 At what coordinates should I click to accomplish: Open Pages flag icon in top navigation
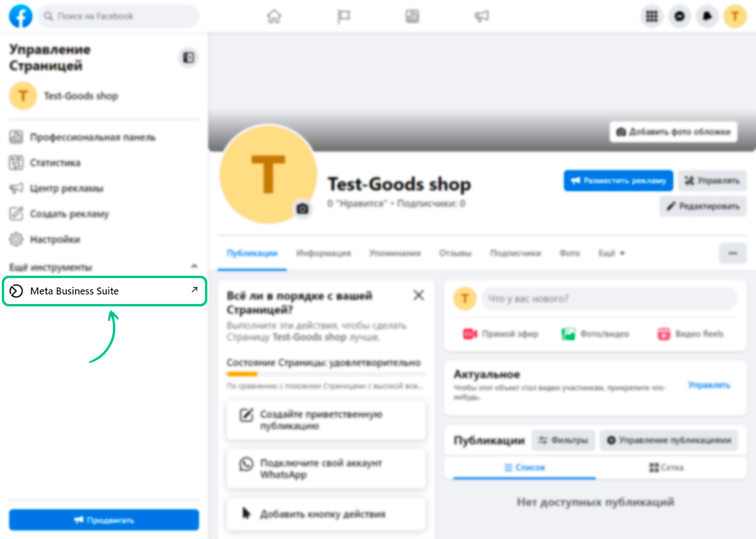point(344,17)
